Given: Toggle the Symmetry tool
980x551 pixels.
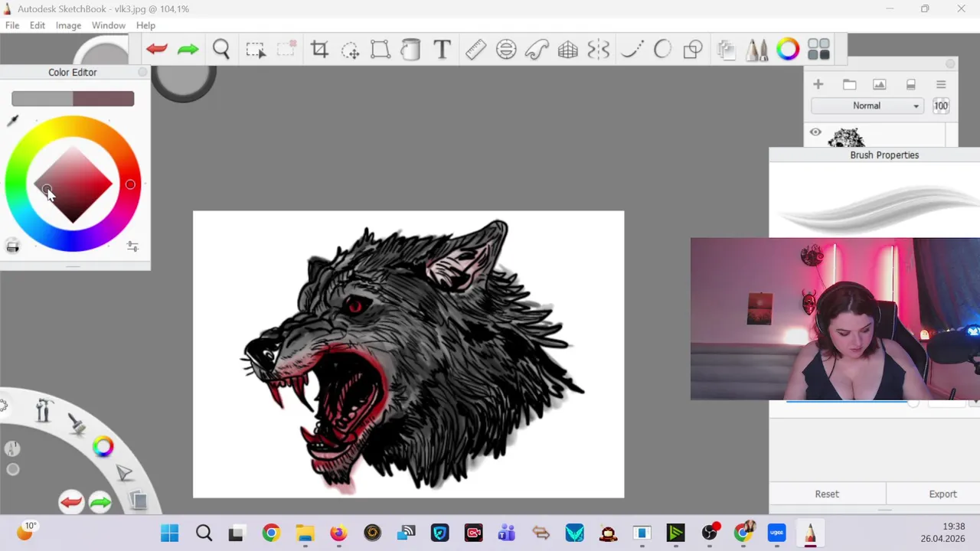Looking at the screenshot, I should (x=599, y=50).
